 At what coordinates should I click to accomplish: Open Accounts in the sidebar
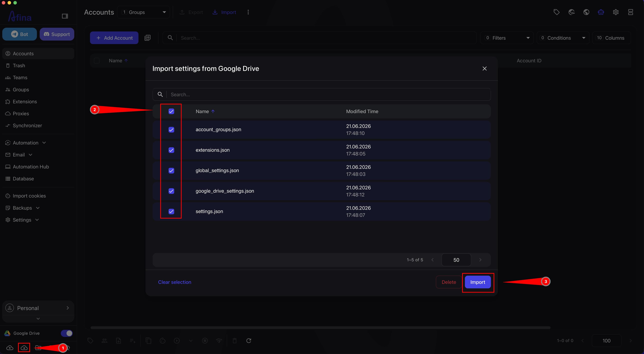click(x=38, y=54)
